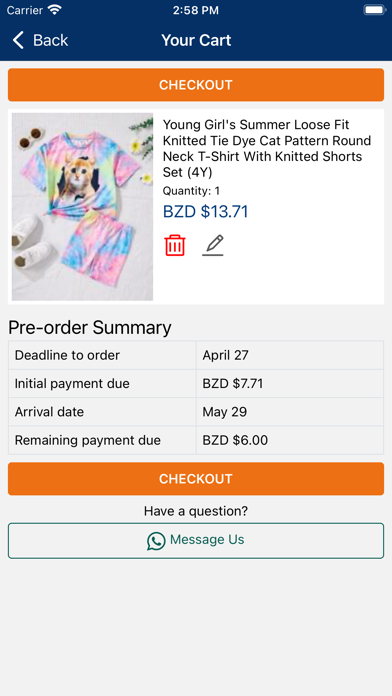Tap the Pre-order Summary heading

coord(90,328)
